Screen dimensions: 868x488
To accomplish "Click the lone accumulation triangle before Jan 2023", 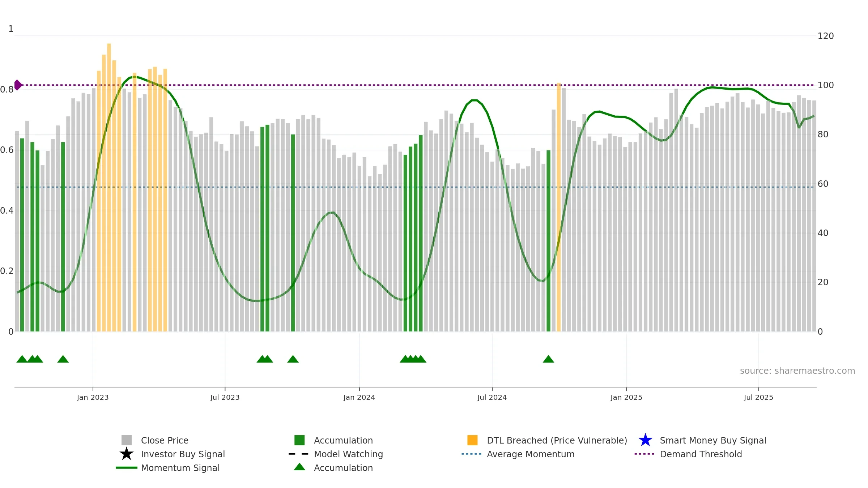I will (63, 359).
